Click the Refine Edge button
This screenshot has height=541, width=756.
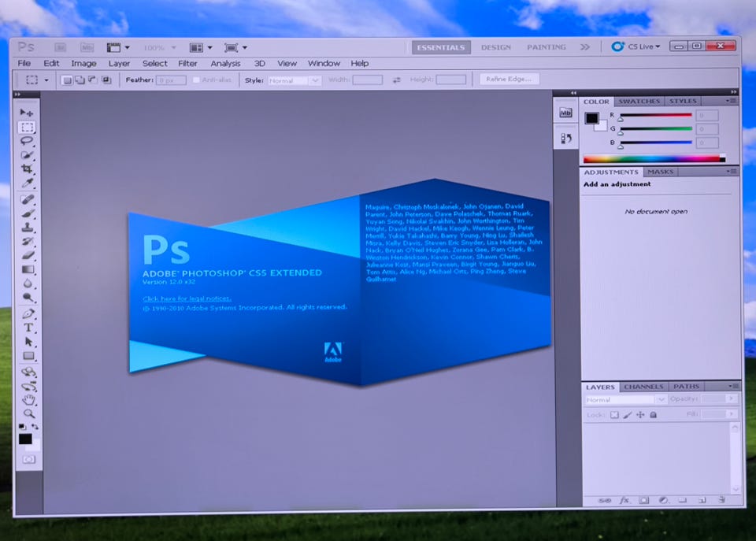[x=509, y=79]
